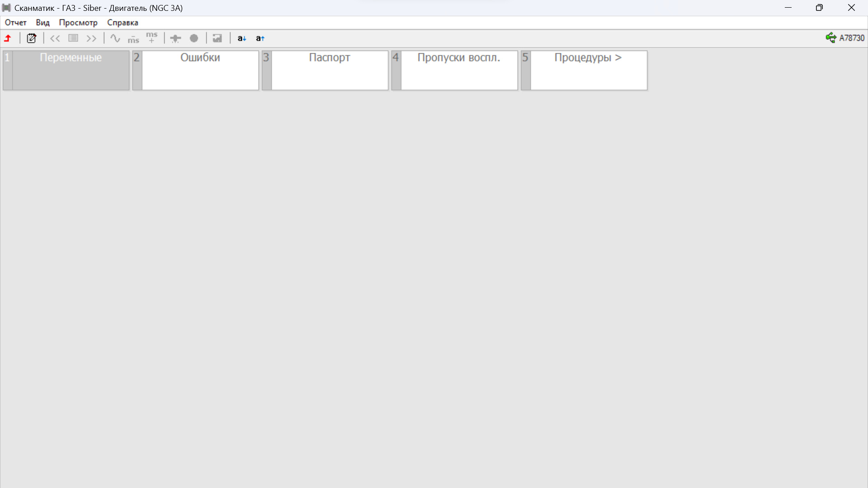Click the list view toolbar icon
The image size is (868, 488).
(73, 38)
